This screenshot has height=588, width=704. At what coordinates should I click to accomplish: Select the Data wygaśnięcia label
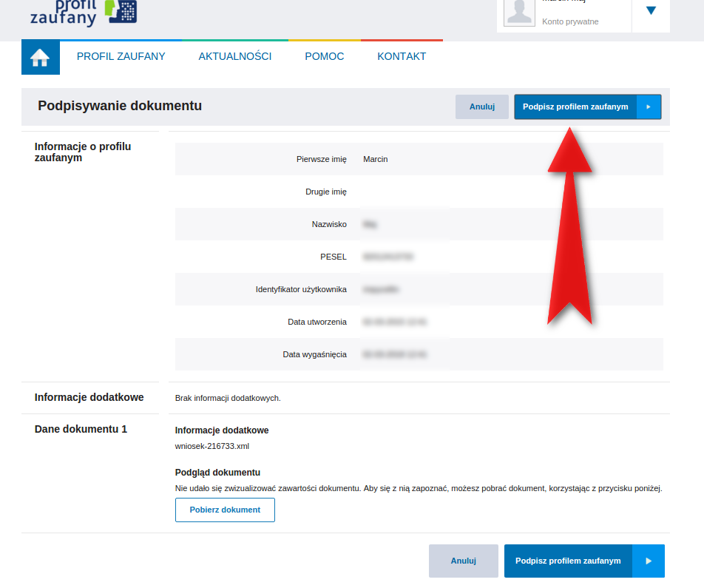pos(315,354)
